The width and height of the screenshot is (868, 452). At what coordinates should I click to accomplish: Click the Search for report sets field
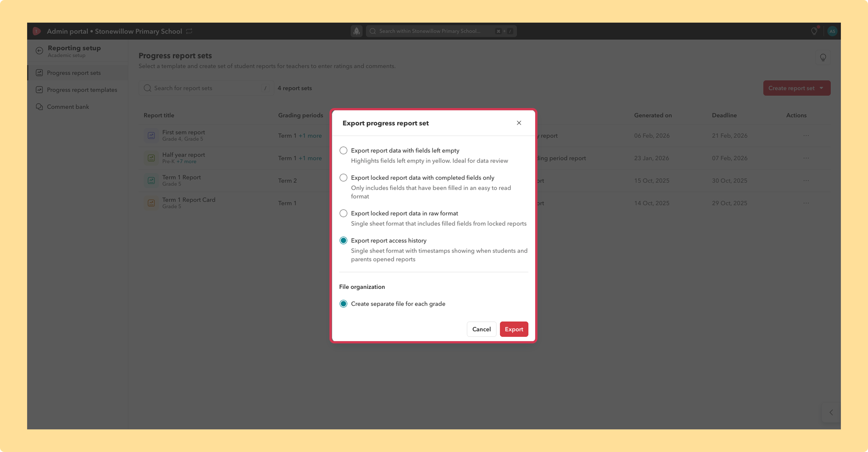point(206,88)
